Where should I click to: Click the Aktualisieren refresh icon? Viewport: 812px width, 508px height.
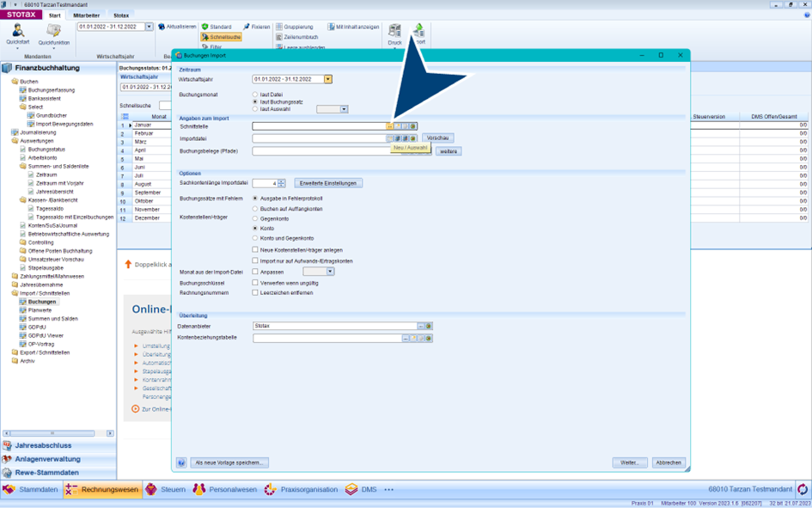161,27
